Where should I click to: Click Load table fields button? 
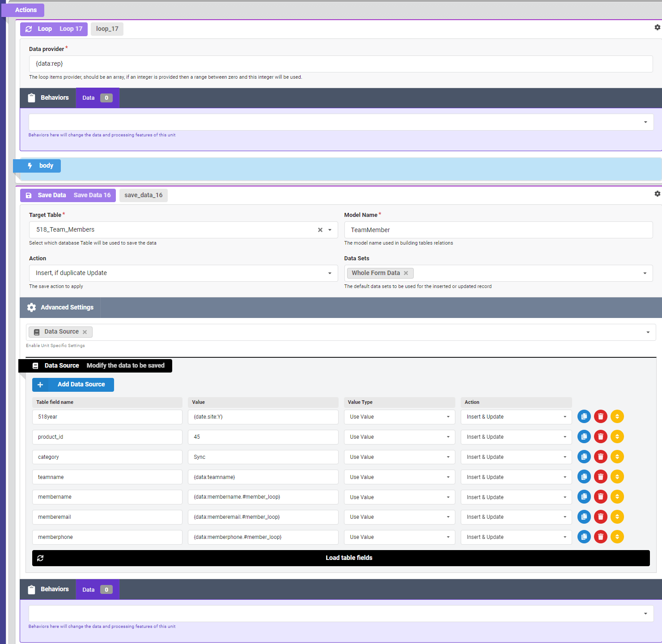341,558
